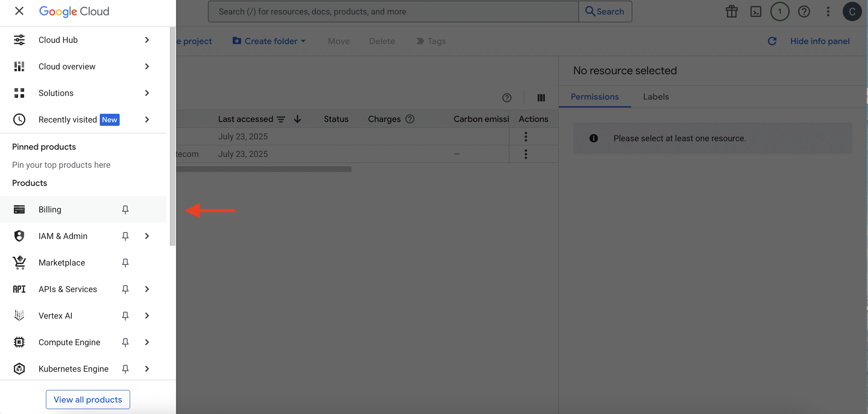
Task: Click the filter icon beside Last accessed
Action: tap(281, 119)
